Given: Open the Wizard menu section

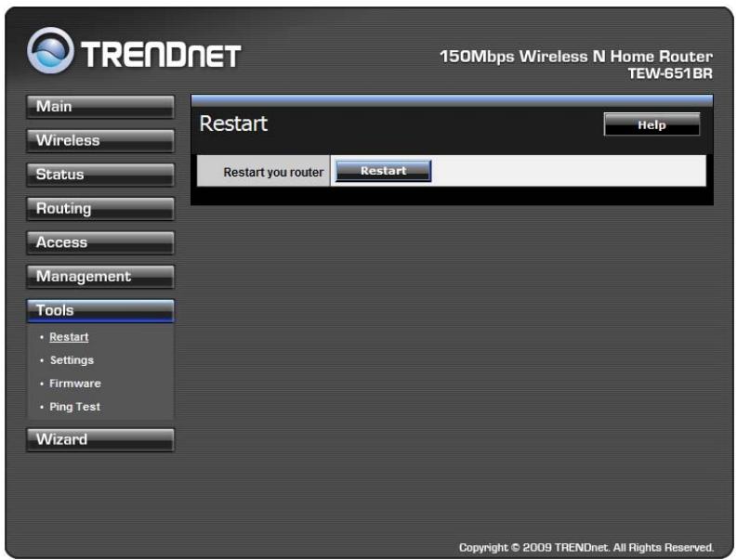Looking at the screenshot, I should [x=100, y=439].
